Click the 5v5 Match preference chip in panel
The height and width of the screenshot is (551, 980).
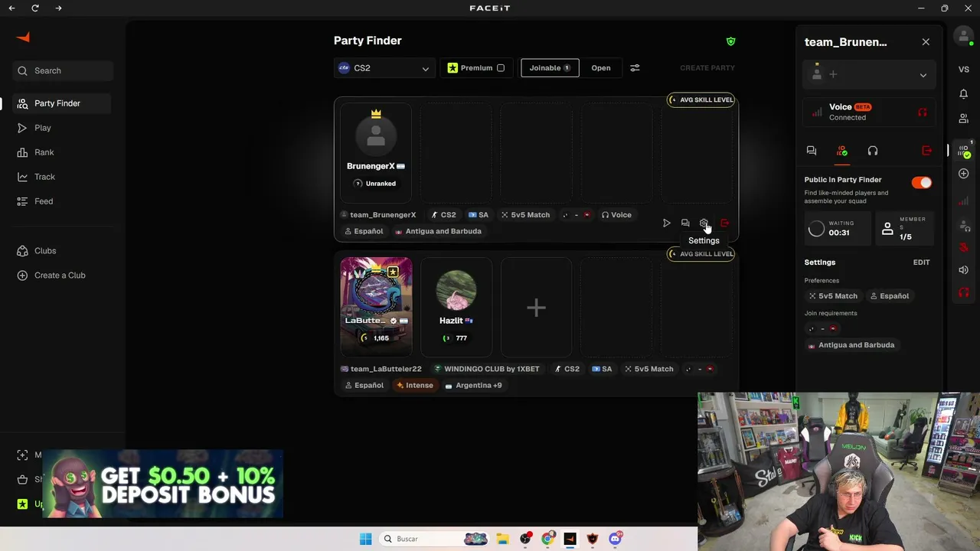point(833,296)
